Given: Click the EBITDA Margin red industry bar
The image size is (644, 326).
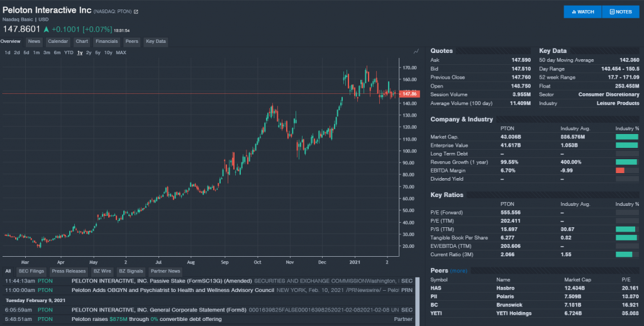Looking at the screenshot, I should (619, 171).
